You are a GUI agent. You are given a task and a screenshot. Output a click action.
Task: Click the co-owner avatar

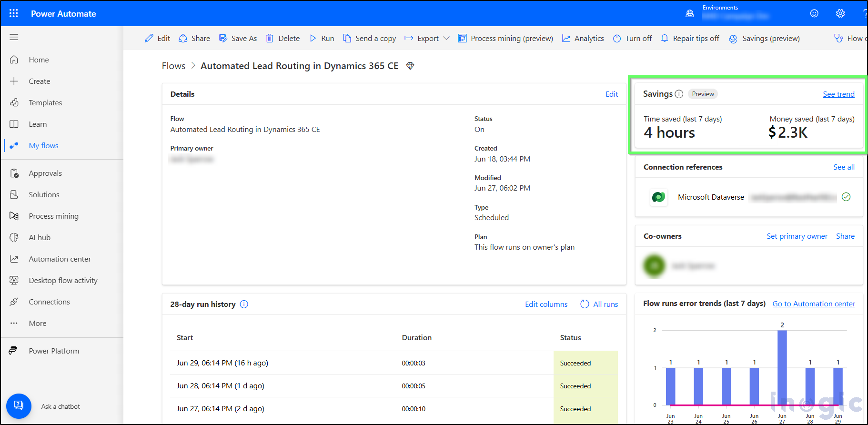pyautogui.click(x=655, y=266)
